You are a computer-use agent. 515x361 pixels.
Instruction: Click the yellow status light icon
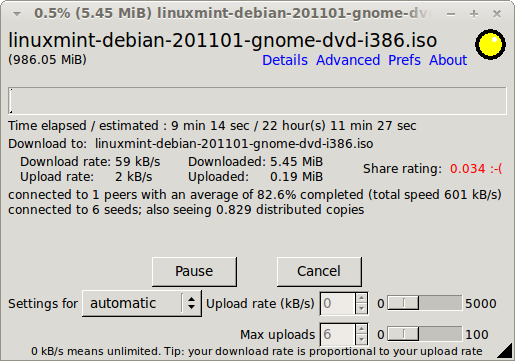click(x=490, y=45)
